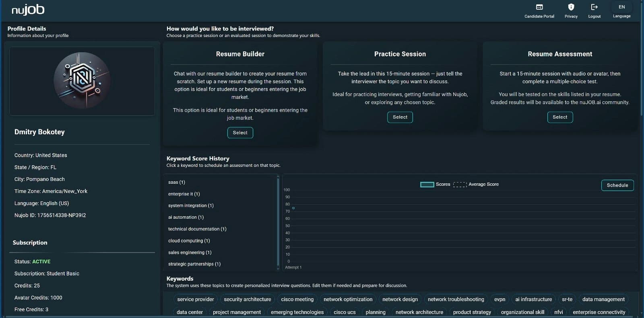Click the Privacy shield icon
This screenshot has height=318, width=644.
click(x=571, y=7)
